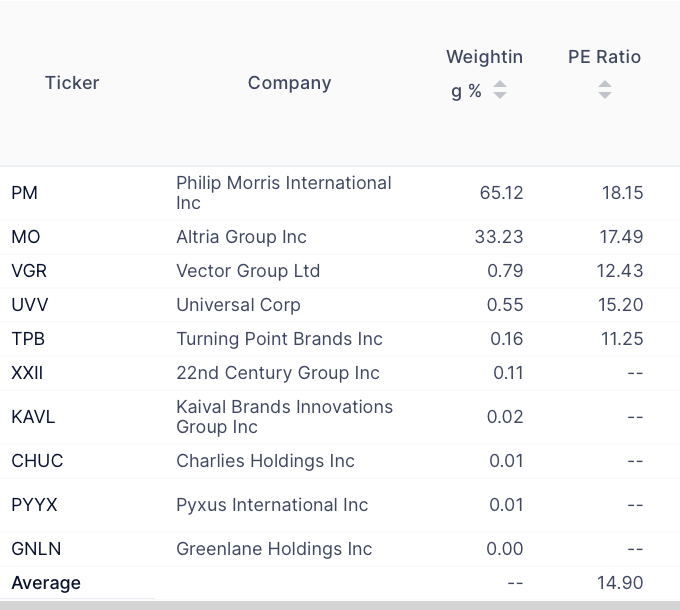The height and width of the screenshot is (610, 680).
Task: Open Vector Group Ltd entry
Action: [248, 271]
